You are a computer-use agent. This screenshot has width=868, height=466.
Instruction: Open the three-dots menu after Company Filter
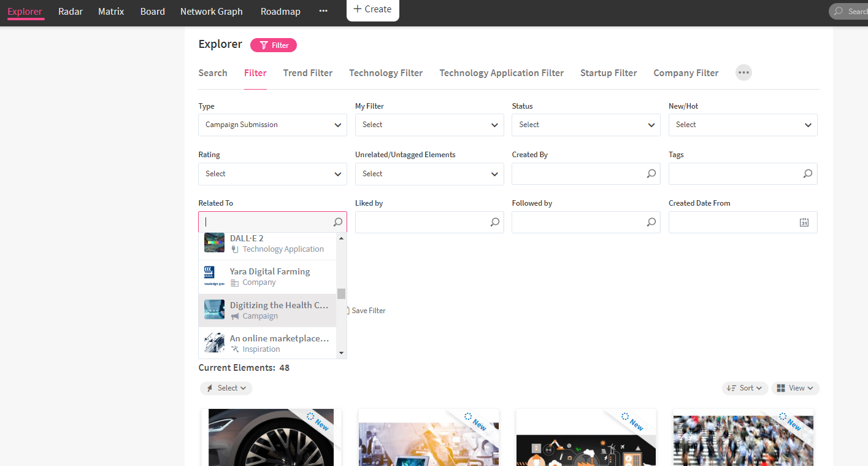tap(743, 72)
